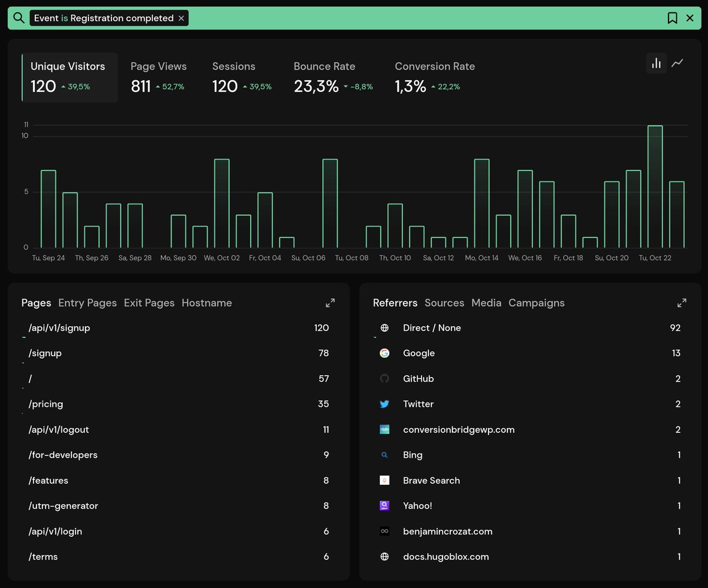The height and width of the screenshot is (588, 708).
Task: Click the Twitter bird icon
Action: pos(384,404)
